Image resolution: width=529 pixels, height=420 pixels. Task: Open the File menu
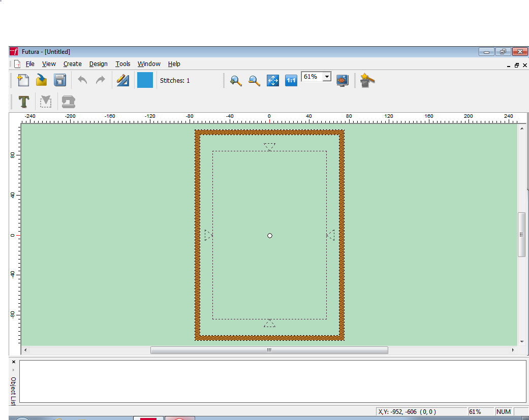coord(30,63)
